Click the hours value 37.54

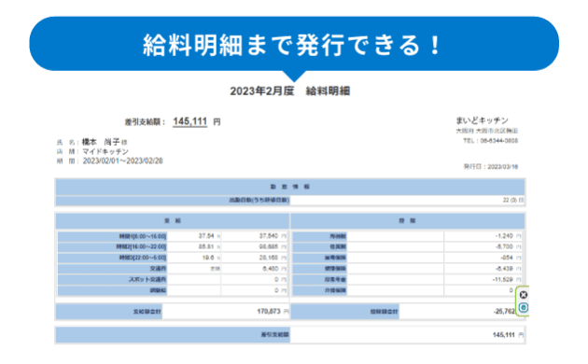pos(206,236)
